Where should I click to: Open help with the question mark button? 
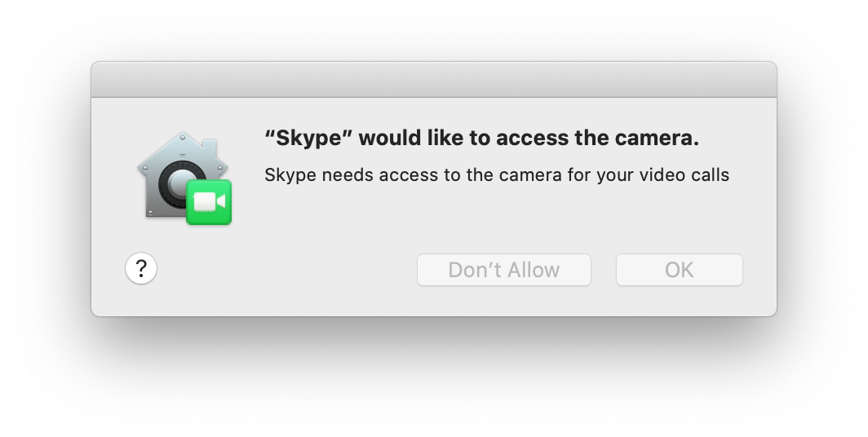[x=141, y=269]
